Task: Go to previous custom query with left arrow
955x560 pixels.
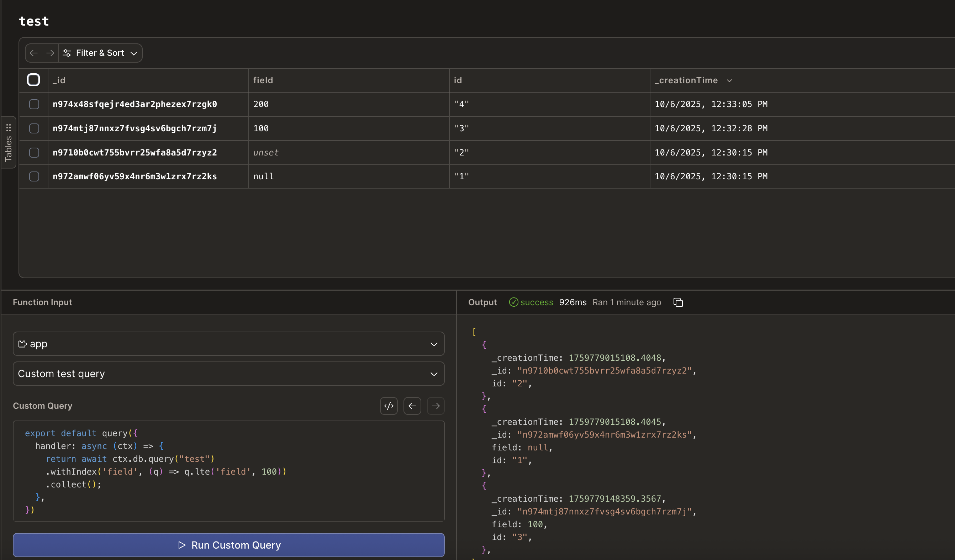Action: point(412,406)
